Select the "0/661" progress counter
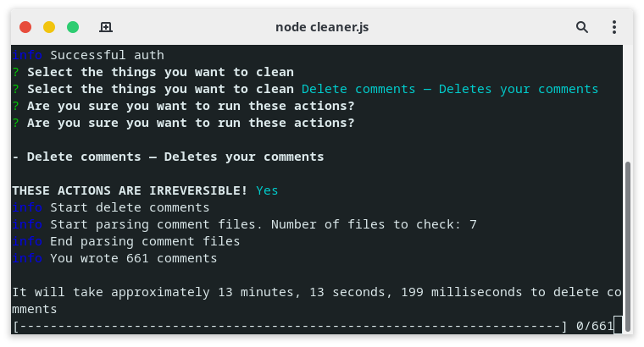The width and height of the screenshot is (644, 347). pyautogui.click(x=594, y=326)
